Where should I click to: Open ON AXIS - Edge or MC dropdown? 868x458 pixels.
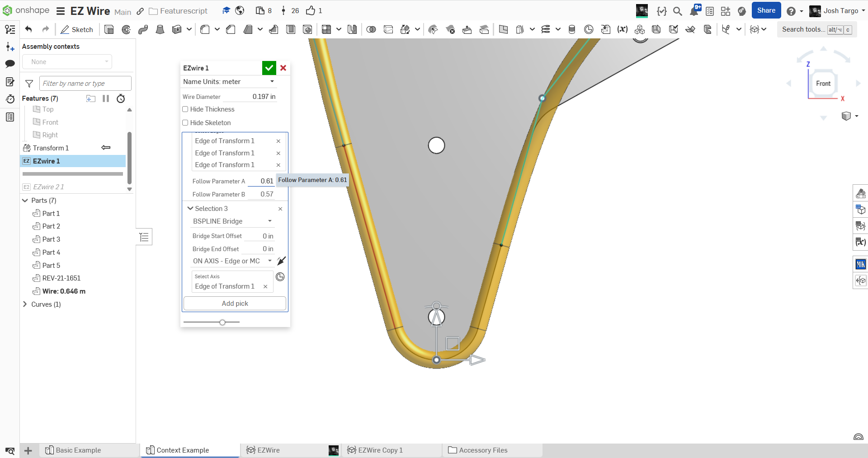pyautogui.click(x=232, y=261)
